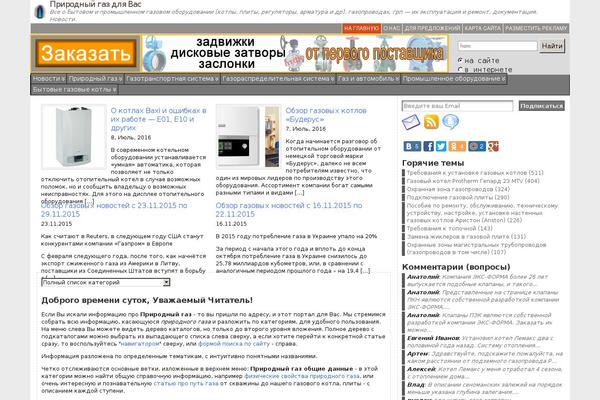Click the Найти search button

pyautogui.click(x=552, y=46)
